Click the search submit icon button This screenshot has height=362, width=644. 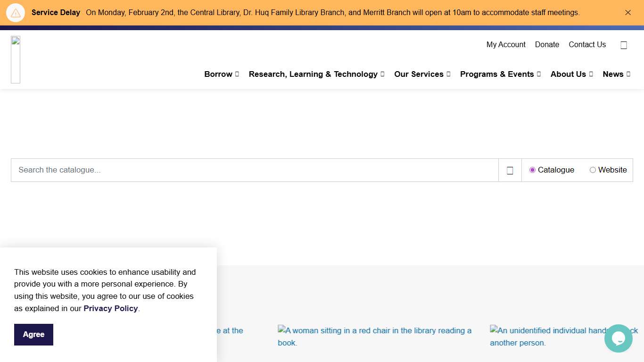tap(510, 170)
